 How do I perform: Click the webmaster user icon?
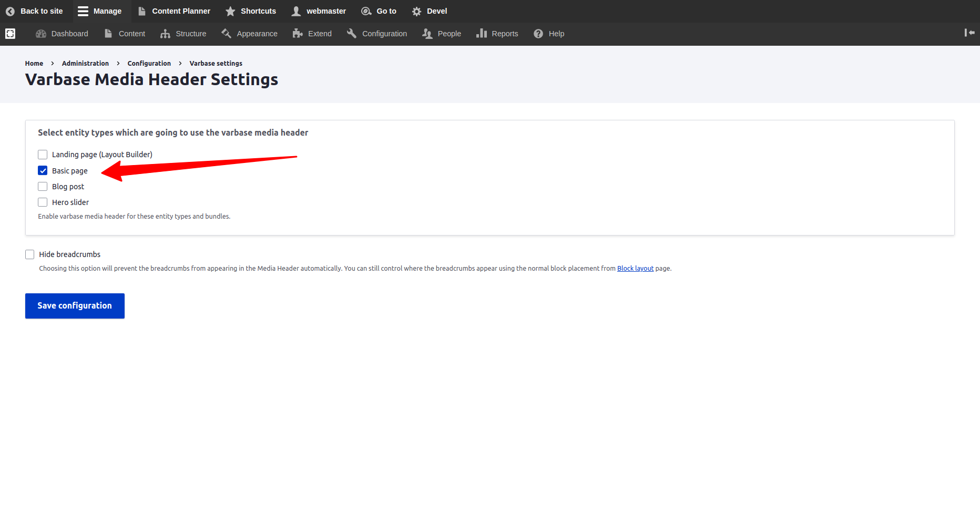click(297, 11)
